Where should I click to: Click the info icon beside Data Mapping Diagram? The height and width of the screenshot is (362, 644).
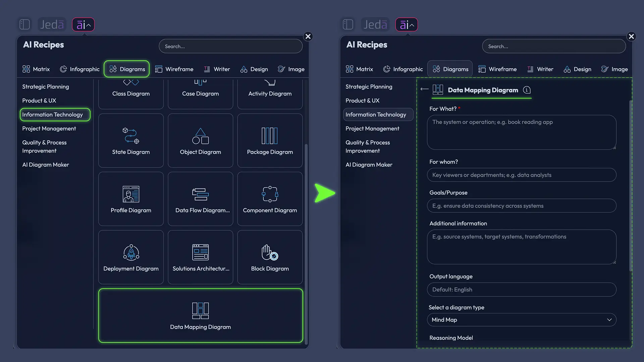click(x=527, y=90)
